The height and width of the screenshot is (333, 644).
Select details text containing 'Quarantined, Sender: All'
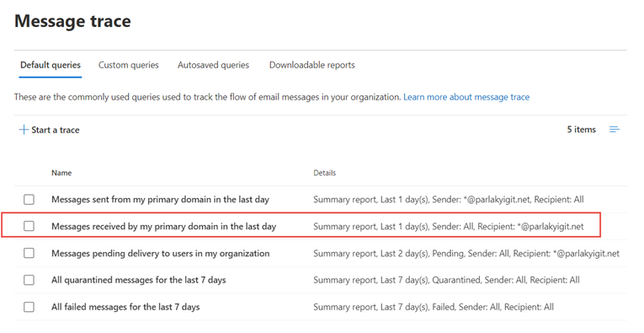tap(446, 280)
